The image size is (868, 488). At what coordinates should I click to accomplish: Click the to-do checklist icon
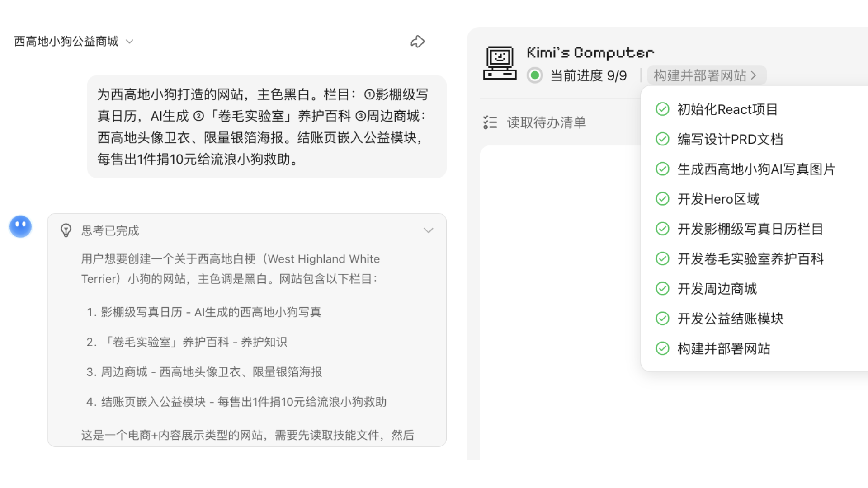[x=490, y=122]
